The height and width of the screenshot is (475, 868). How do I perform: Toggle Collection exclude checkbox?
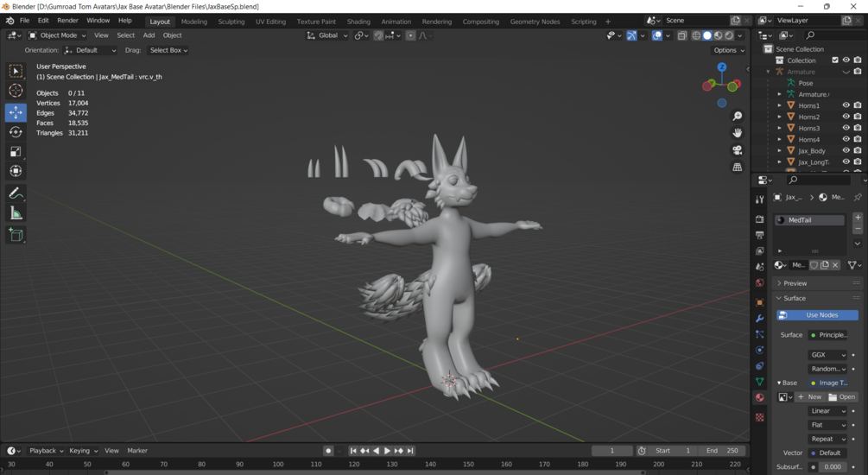pyautogui.click(x=835, y=60)
